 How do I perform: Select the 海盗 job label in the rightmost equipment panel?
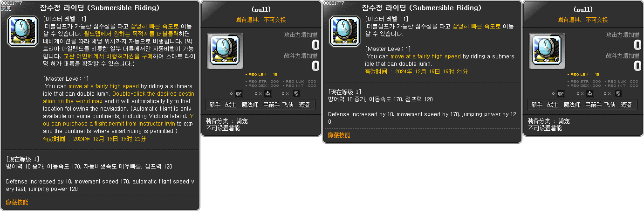tap(626, 105)
